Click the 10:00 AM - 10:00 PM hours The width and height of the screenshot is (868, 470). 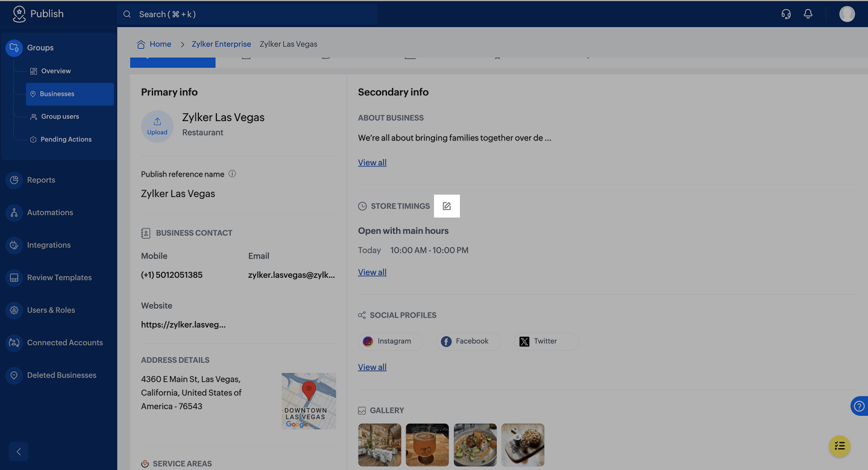click(429, 250)
